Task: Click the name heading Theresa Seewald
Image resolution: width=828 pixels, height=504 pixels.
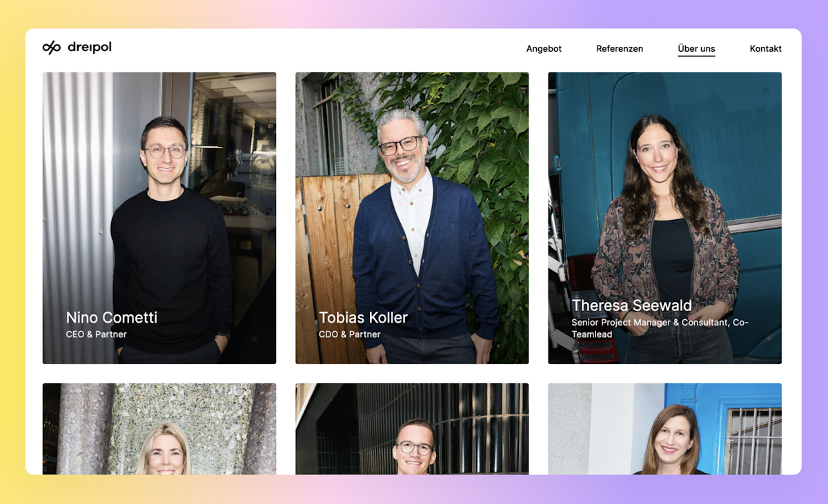Action: click(631, 305)
